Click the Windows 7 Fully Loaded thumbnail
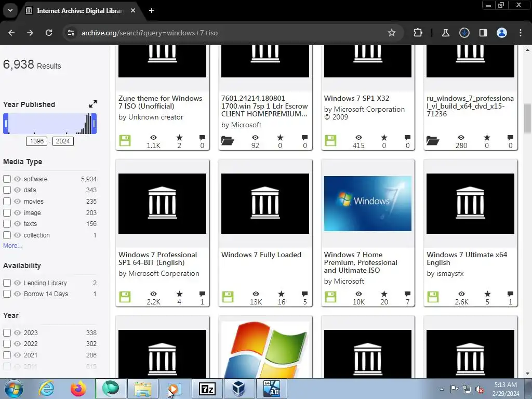Image resolution: width=532 pixels, height=399 pixels. coord(265,204)
